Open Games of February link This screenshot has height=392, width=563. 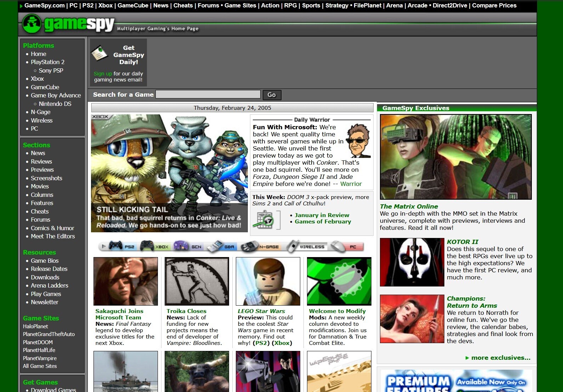click(323, 221)
